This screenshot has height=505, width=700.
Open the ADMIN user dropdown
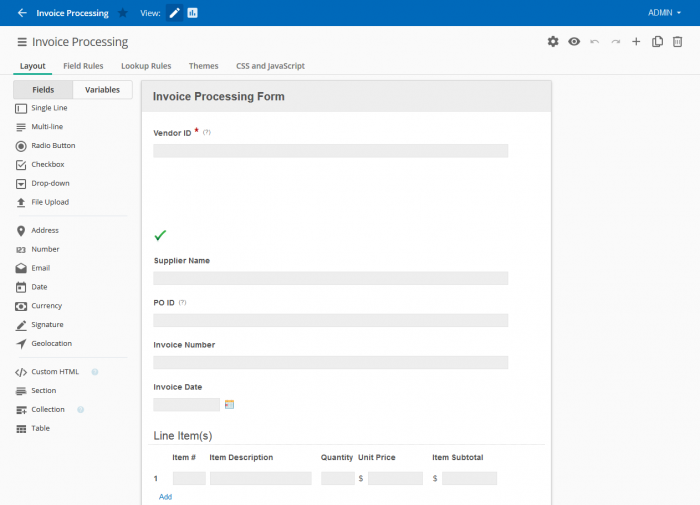(664, 13)
